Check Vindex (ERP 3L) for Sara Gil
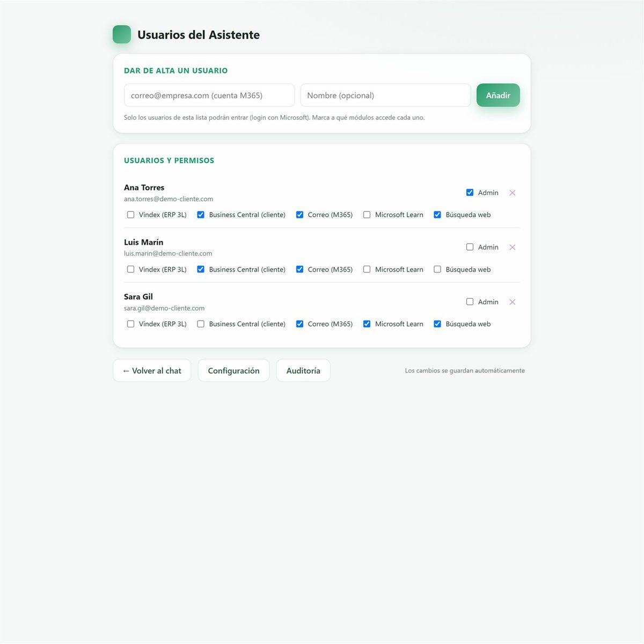The height and width of the screenshot is (644, 644). 130,324
